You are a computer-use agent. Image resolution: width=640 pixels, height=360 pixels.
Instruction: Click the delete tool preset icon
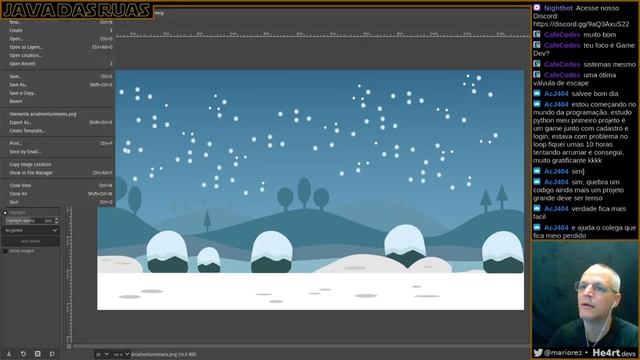pos(38,354)
